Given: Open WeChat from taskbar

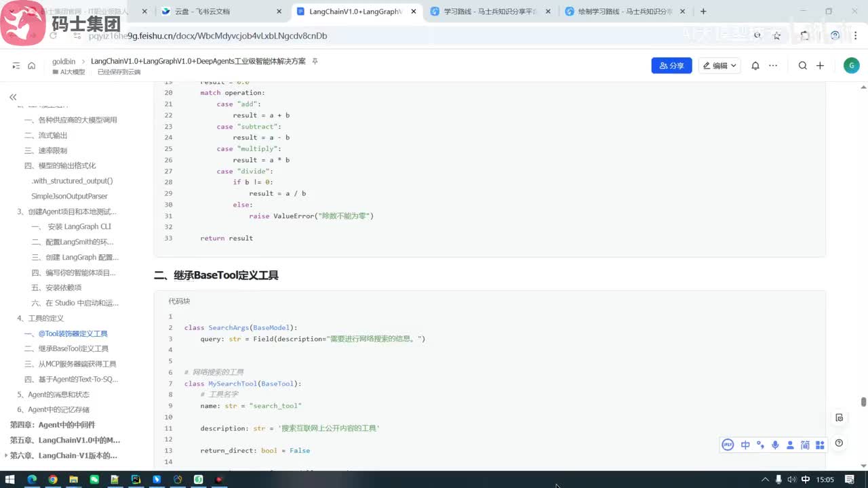Looking at the screenshot, I should [94, 479].
